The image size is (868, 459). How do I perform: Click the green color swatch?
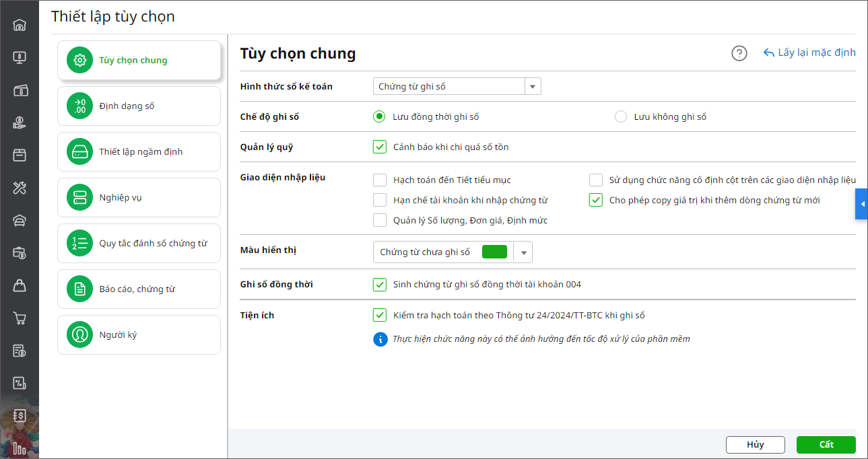click(x=494, y=252)
